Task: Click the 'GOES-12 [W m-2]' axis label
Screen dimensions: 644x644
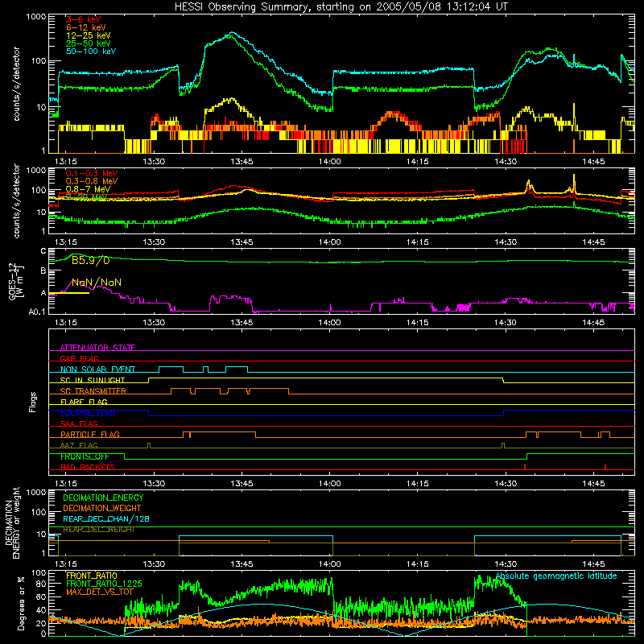Action: point(16,281)
